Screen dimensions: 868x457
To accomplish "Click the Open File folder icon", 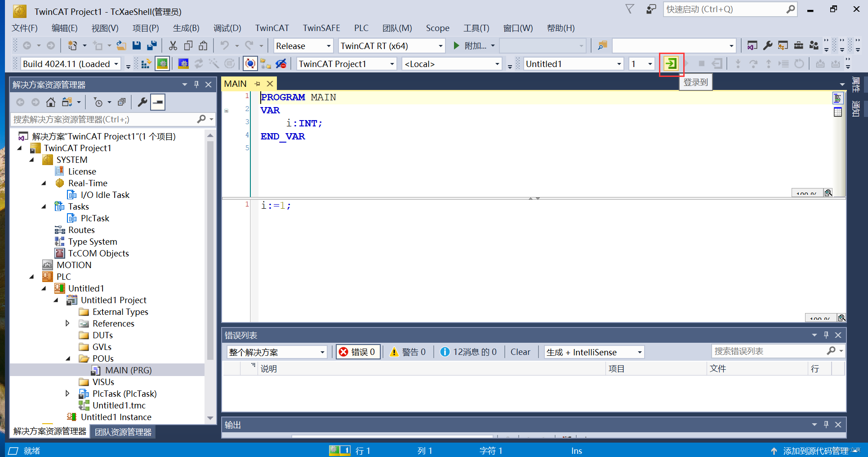I will pos(121,45).
